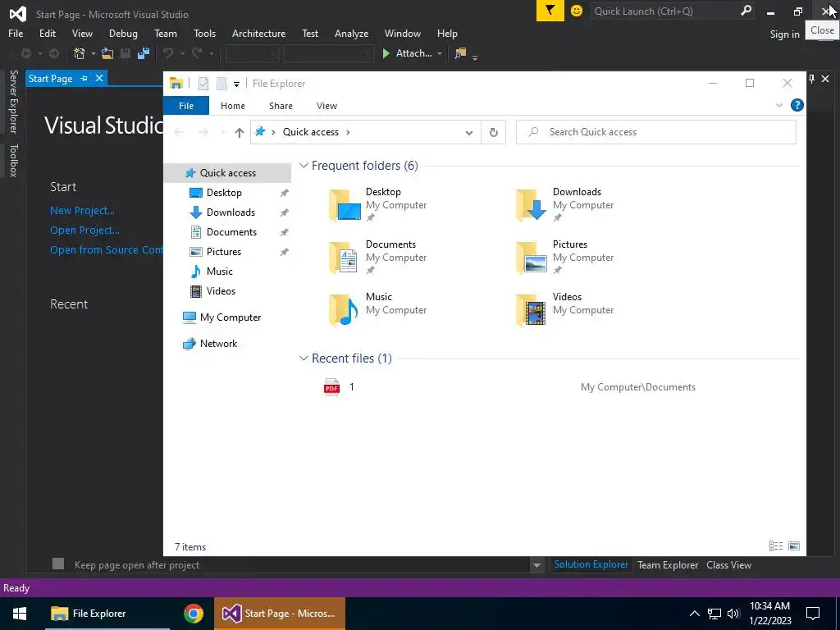
Task: Open the Pictures folder tile in Frequent folders
Action: [565, 257]
